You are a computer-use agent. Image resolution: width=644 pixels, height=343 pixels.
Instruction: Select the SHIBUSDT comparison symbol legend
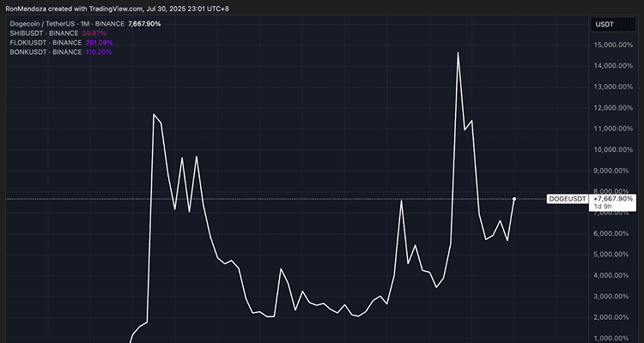click(x=44, y=33)
